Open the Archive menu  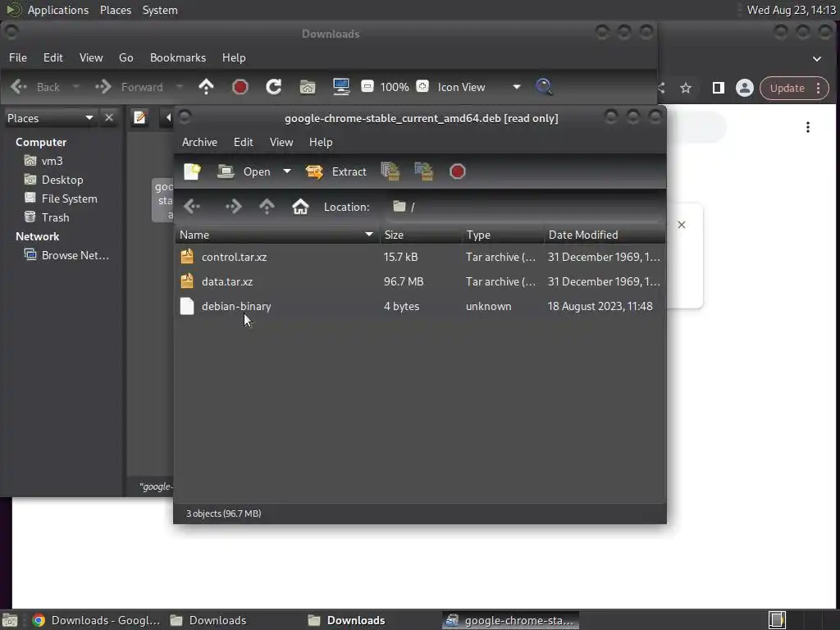(199, 142)
